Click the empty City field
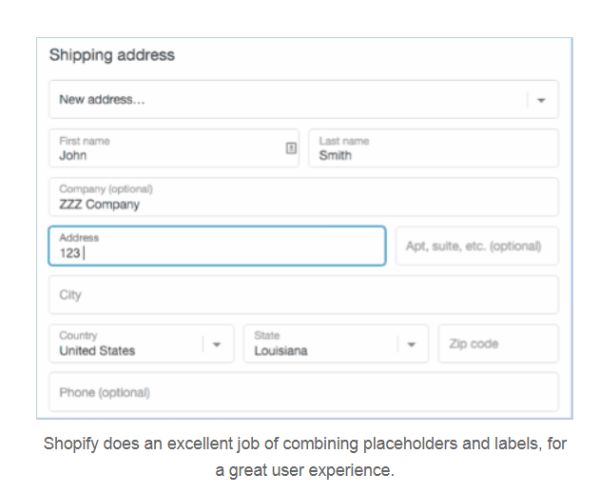The height and width of the screenshot is (494, 600). 303,295
